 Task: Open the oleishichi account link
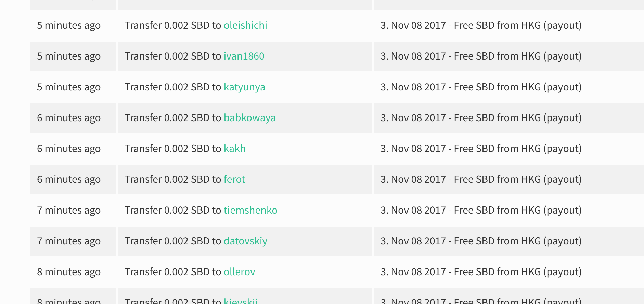[245, 25]
